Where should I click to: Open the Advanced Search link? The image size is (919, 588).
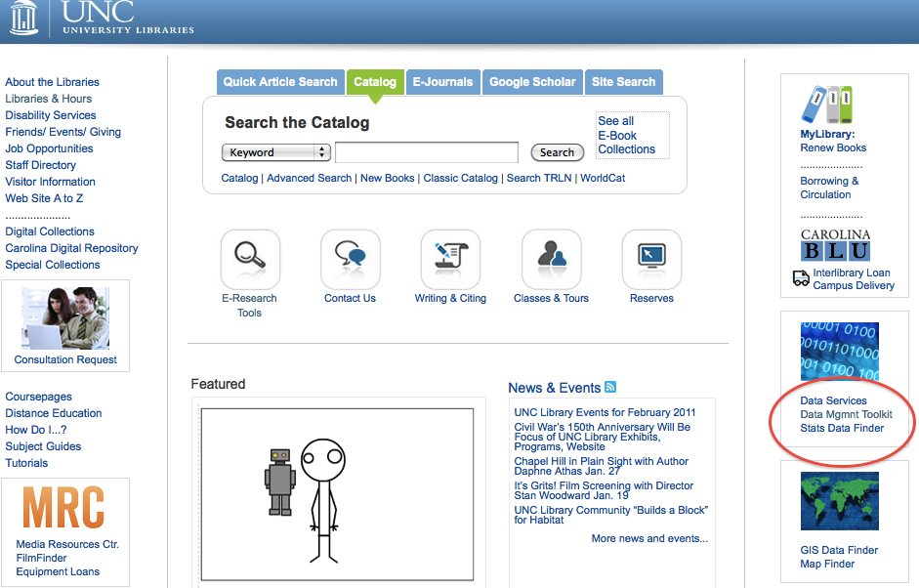pos(309,178)
